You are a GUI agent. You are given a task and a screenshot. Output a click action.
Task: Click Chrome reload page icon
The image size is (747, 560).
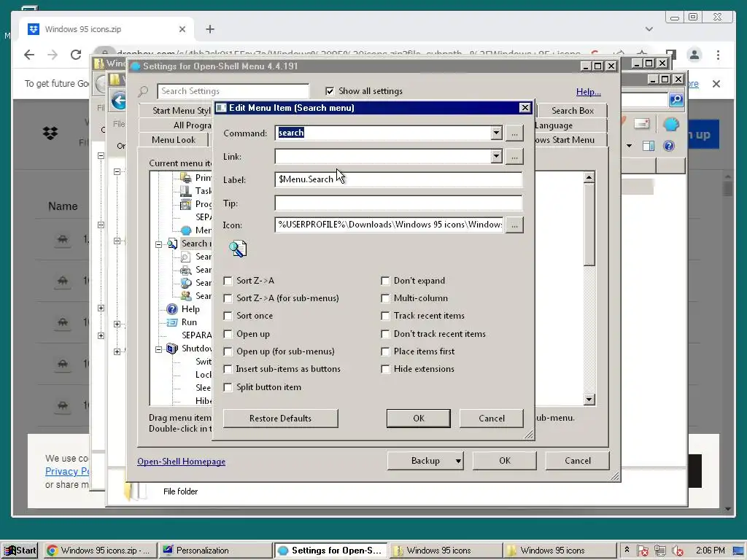[76, 55]
